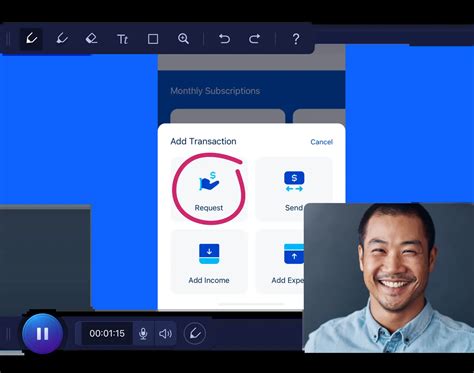Select the highlighter tool
This screenshot has width=474, height=373.
[62, 39]
